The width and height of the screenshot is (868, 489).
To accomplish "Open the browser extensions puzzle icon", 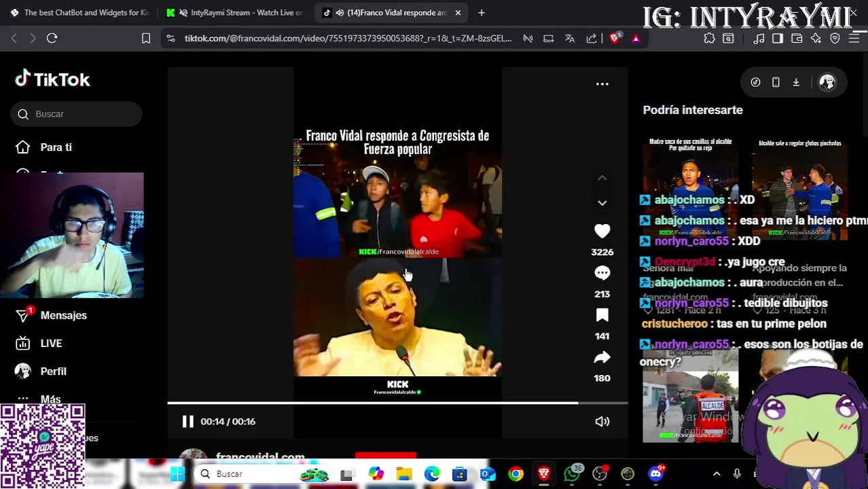I will tap(709, 39).
